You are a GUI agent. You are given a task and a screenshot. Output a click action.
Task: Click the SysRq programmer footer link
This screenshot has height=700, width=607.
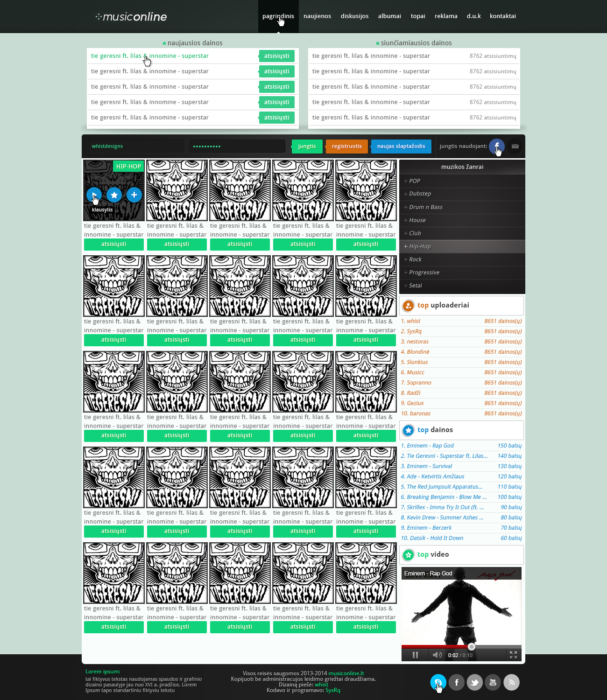tap(333, 690)
